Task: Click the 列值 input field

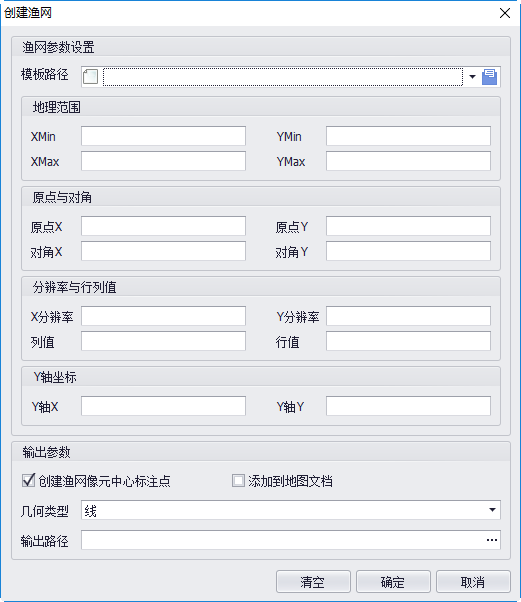Action: tap(163, 341)
